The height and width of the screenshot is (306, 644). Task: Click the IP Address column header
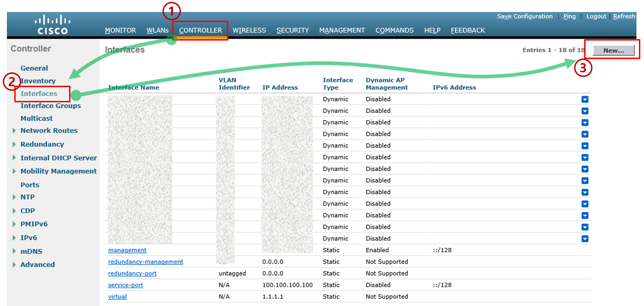coord(280,88)
